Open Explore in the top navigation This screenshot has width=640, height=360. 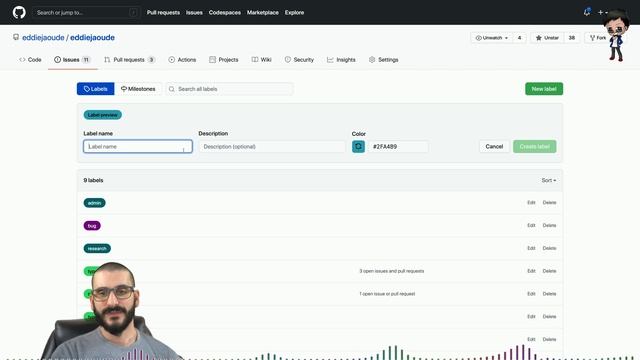pos(294,13)
